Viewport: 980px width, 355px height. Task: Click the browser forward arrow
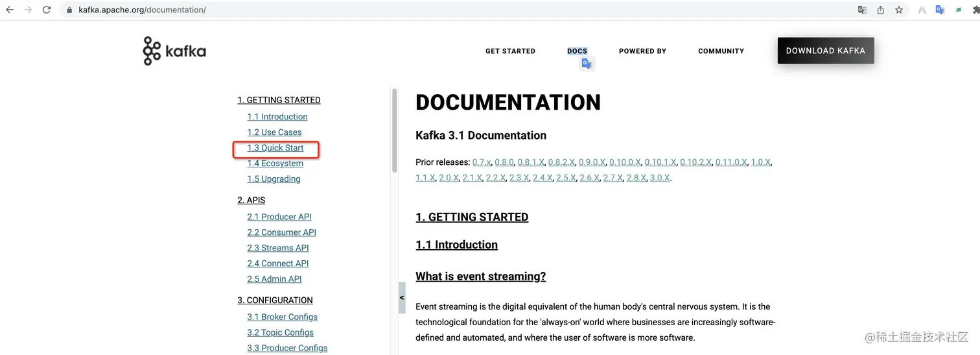pyautogui.click(x=28, y=10)
